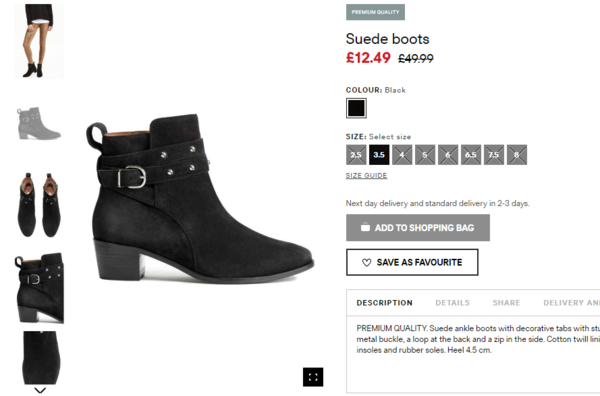Add to Shopping Bag
Screen dimensions: 600x396
[418, 228]
